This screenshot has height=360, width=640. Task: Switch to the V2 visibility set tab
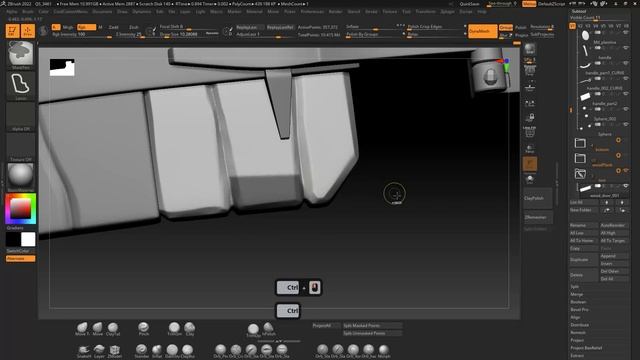580,26
